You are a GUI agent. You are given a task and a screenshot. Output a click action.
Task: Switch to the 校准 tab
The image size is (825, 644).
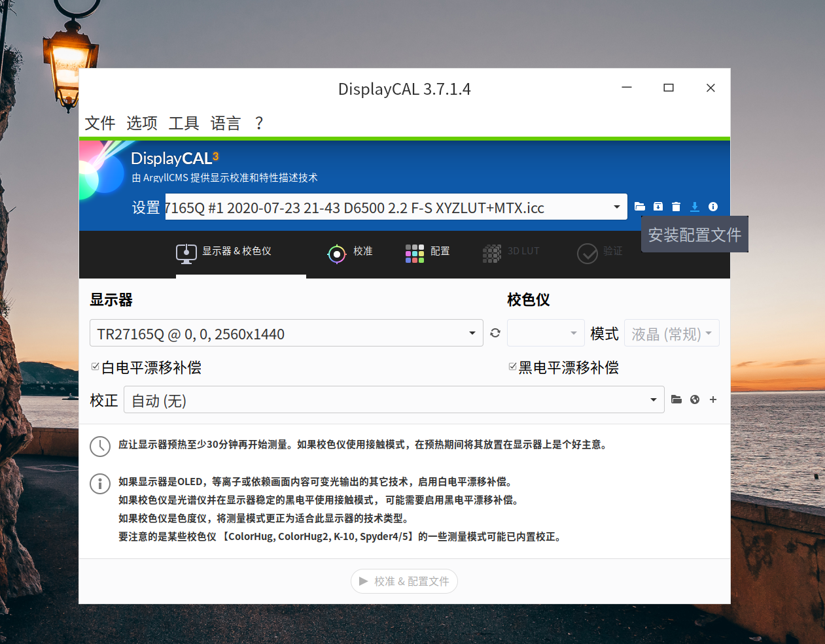[x=350, y=252]
